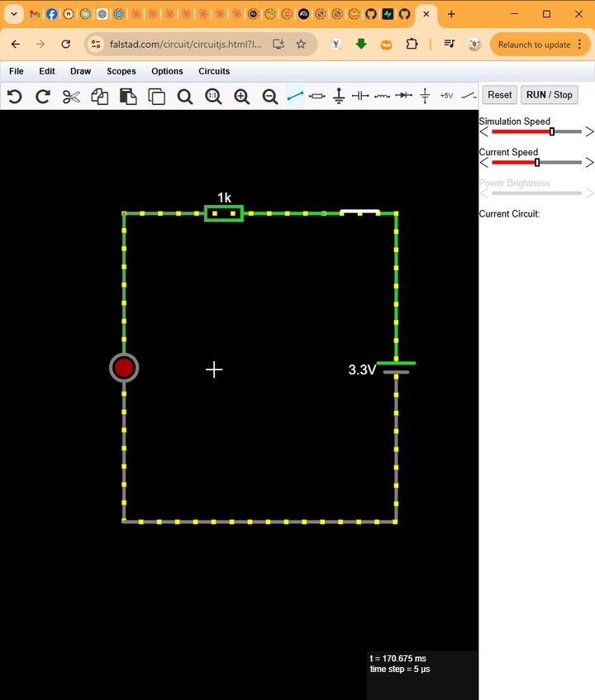Click the 1k resistor in the circuit

click(x=224, y=213)
